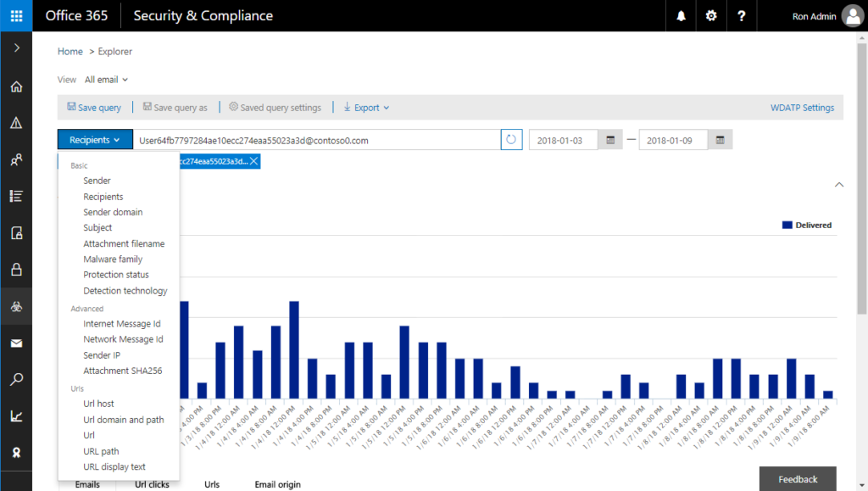Toggle the Delivered series in the legend
The image size is (868, 491).
pyautogui.click(x=804, y=225)
